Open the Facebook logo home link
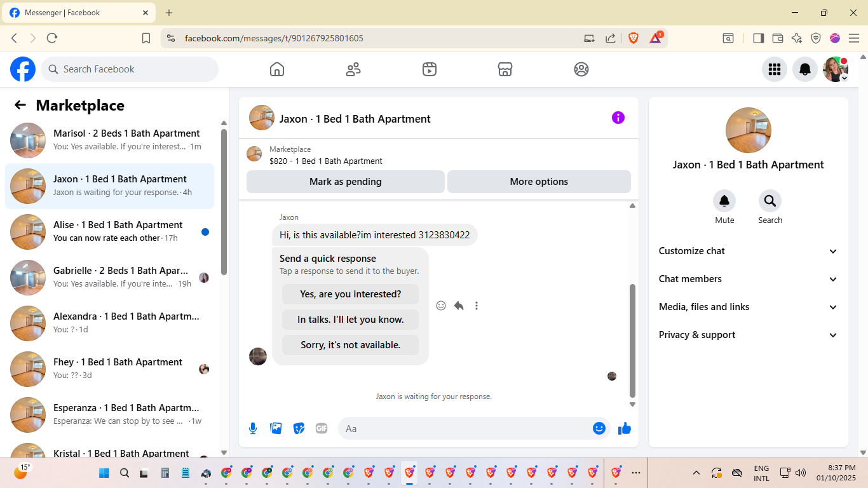Image resolution: width=868 pixels, height=488 pixels. point(23,69)
